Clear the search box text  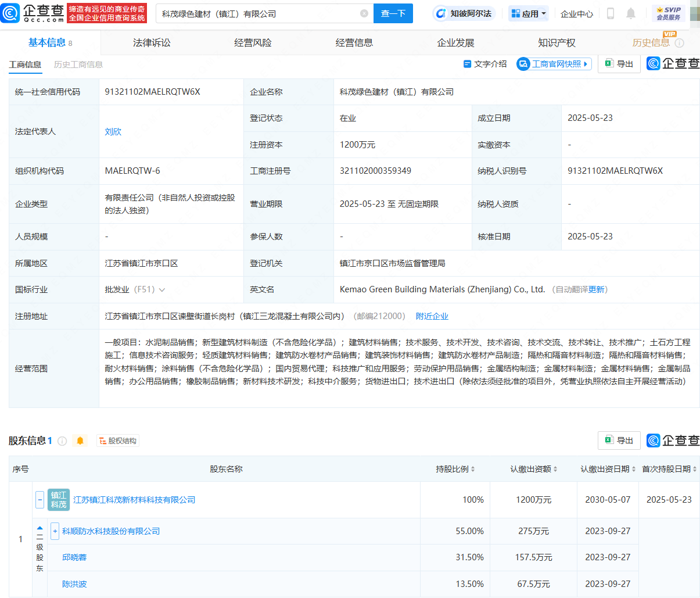click(364, 13)
